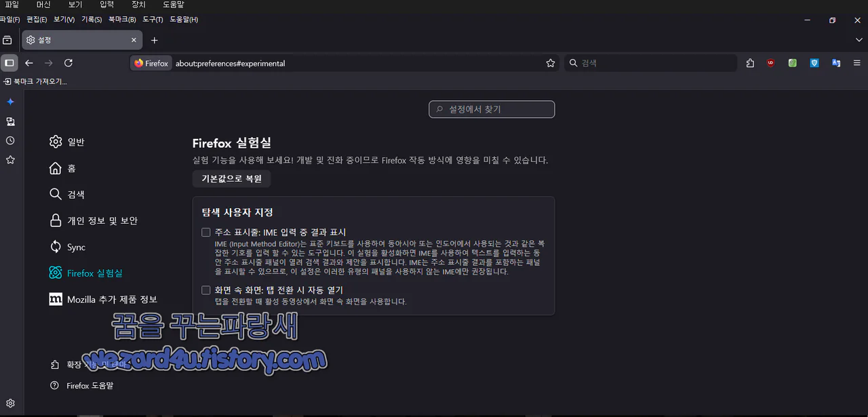Image resolution: width=868 pixels, height=417 pixels.
Task: Open the Firefox View tab list icon
Action: tap(7, 40)
